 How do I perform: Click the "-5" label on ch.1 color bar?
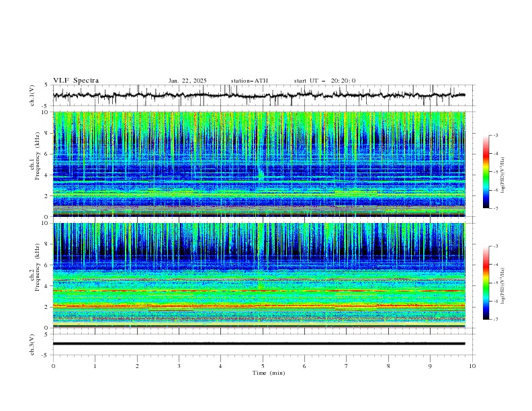[496, 172]
